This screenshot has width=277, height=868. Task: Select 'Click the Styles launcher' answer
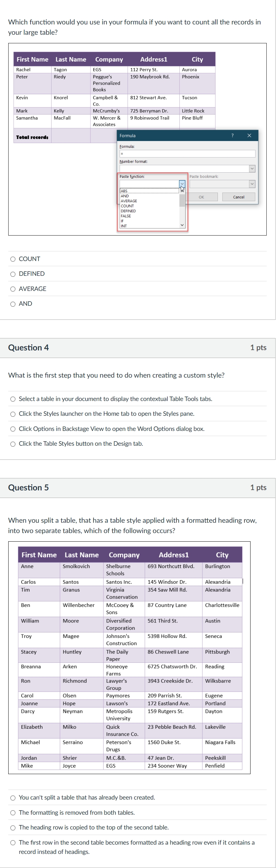(13, 414)
